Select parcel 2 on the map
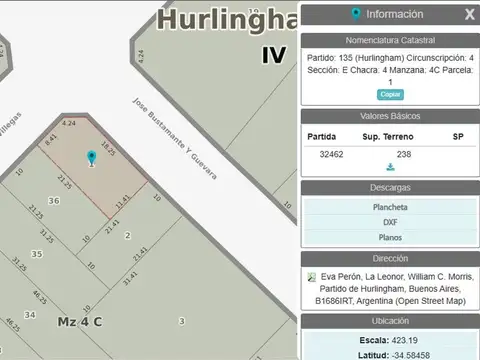The height and width of the screenshot is (360, 480). click(x=128, y=236)
